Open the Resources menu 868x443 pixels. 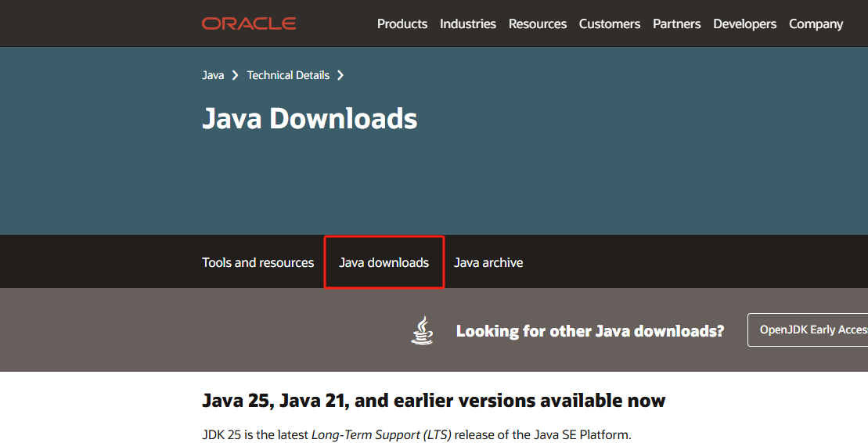click(x=538, y=23)
